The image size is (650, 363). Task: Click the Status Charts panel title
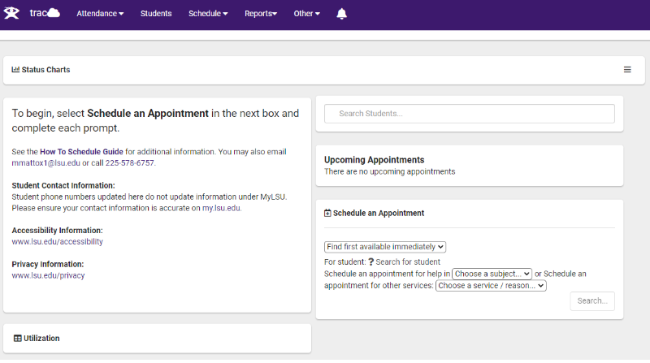46,70
